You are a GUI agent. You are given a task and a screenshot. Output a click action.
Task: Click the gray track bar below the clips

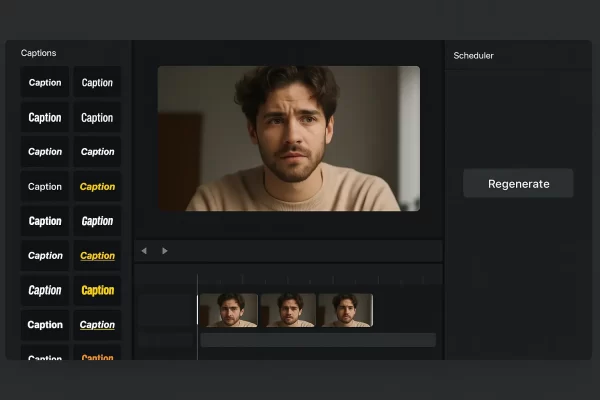coord(318,340)
